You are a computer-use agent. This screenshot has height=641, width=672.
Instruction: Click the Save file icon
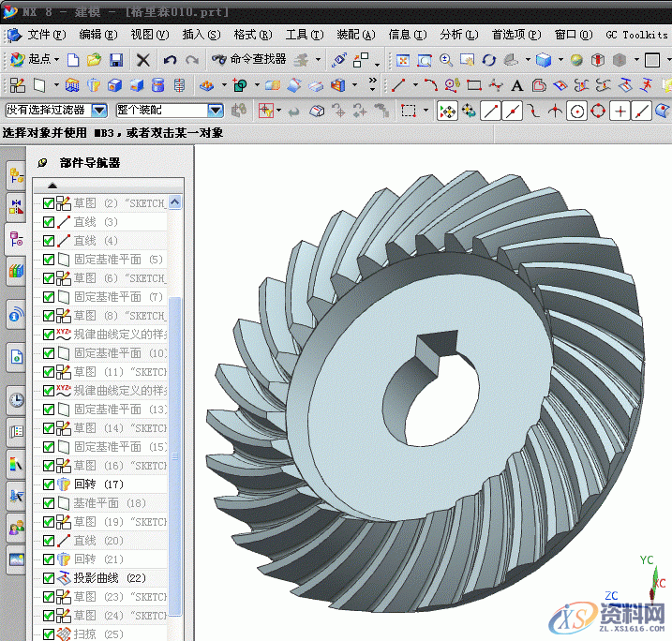click(x=116, y=60)
